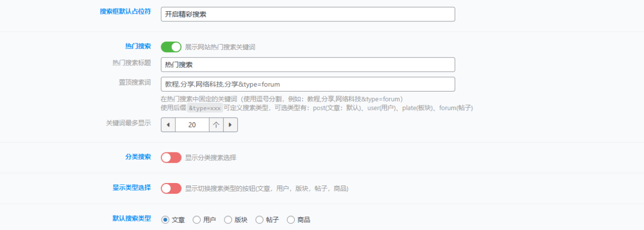
Task: Select the 帖子 radio button
Action: (260, 220)
